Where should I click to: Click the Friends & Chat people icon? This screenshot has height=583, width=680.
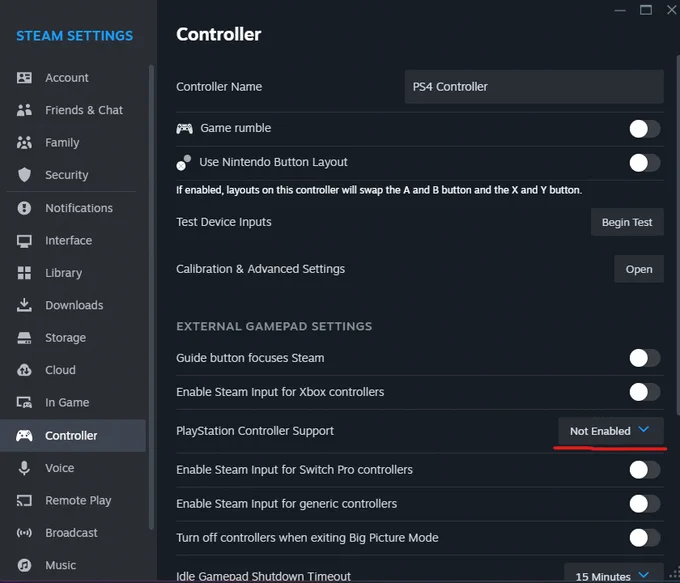click(24, 110)
